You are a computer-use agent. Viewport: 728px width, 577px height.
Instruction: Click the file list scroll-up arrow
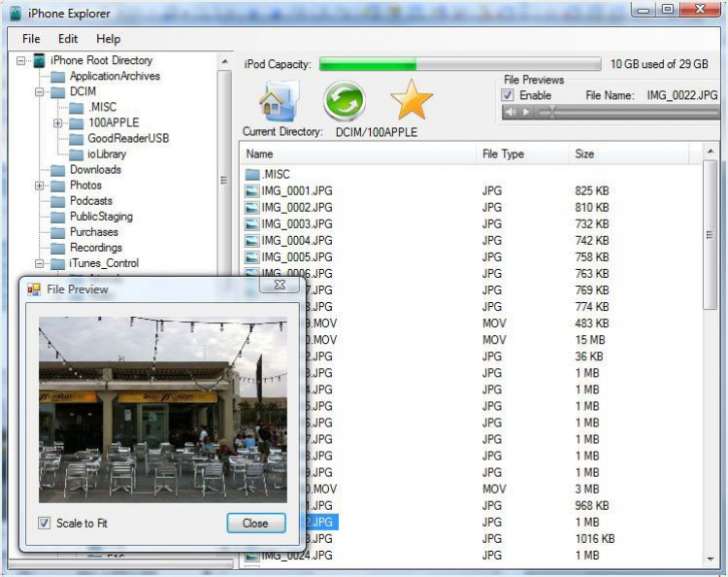711,152
